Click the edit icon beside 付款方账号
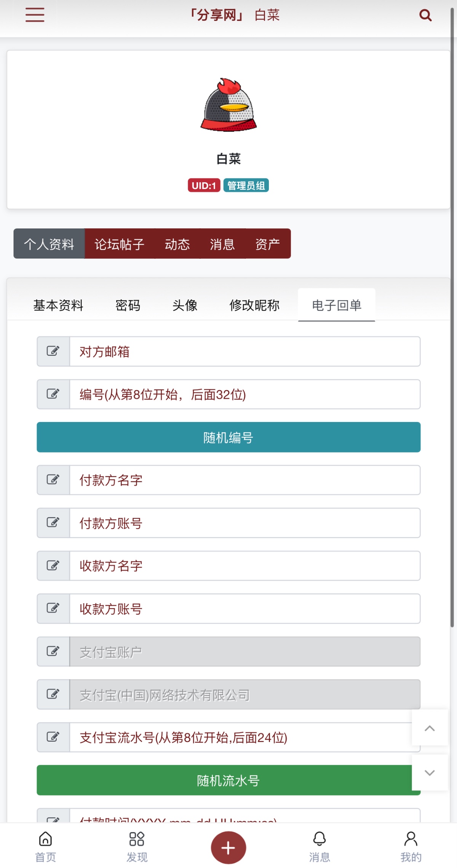457x868 pixels. [x=53, y=523]
